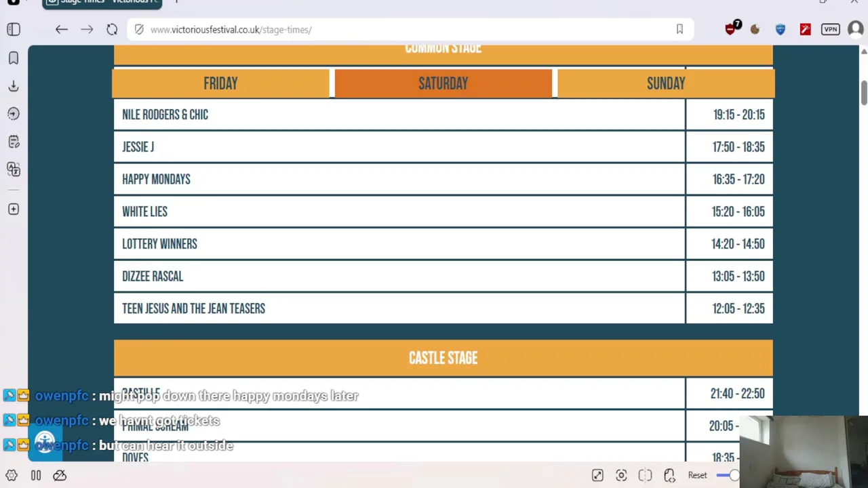This screenshot has height=488, width=868.
Task: Select the Stage Times browser tab
Action: click(102, 3)
